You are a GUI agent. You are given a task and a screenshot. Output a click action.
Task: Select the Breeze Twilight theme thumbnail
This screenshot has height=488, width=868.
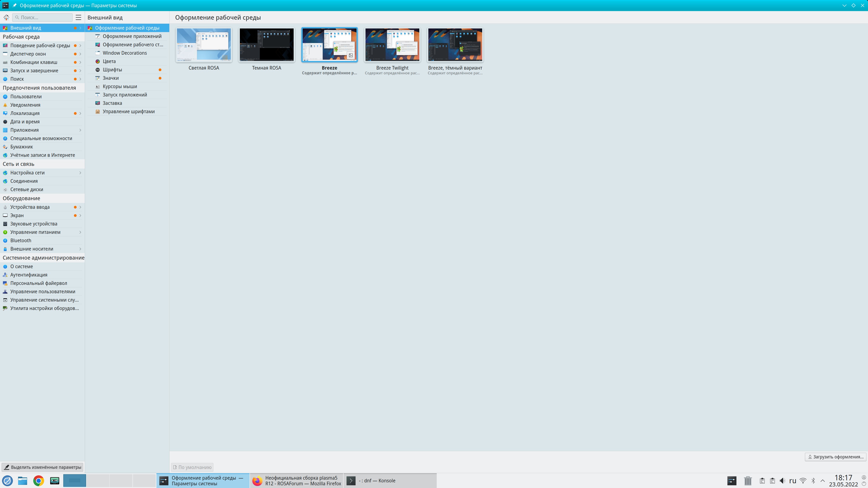coord(392,45)
